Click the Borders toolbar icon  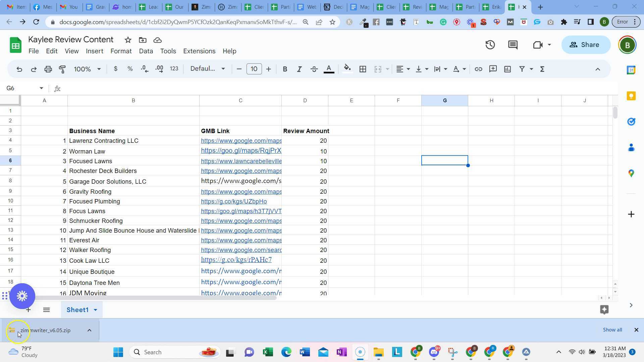pyautogui.click(x=363, y=69)
